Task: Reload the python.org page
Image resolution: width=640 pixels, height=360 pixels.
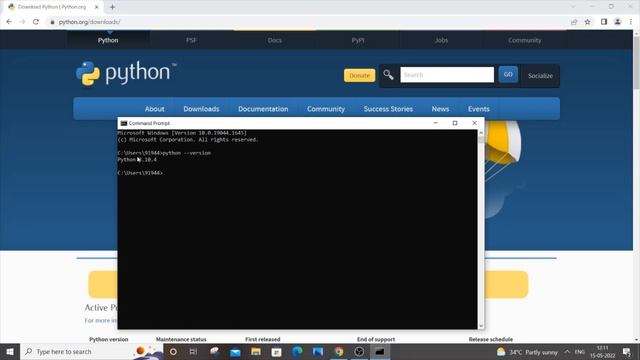Action: 36,22
